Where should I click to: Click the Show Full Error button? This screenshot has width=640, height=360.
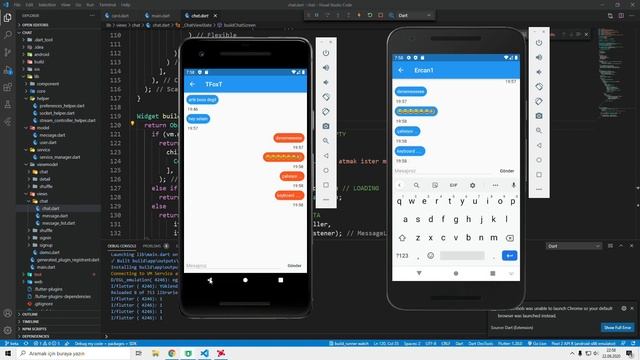pyautogui.click(x=618, y=327)
